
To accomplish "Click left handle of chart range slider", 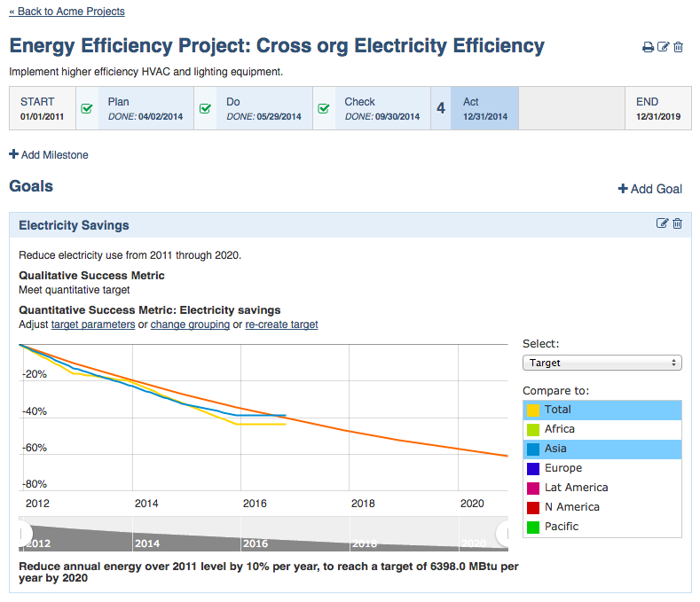I will (x=22, y=533).
